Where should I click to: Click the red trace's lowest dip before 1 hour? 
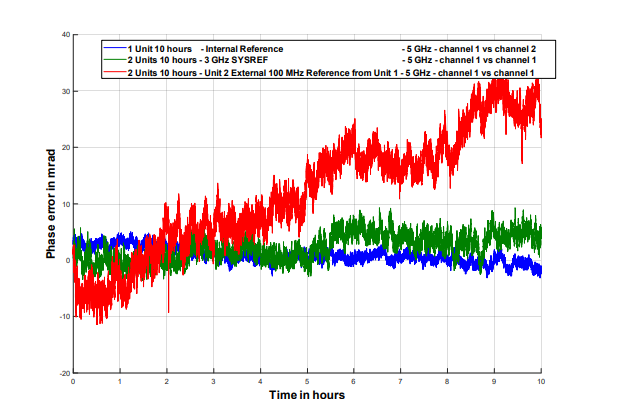[97, 322]
